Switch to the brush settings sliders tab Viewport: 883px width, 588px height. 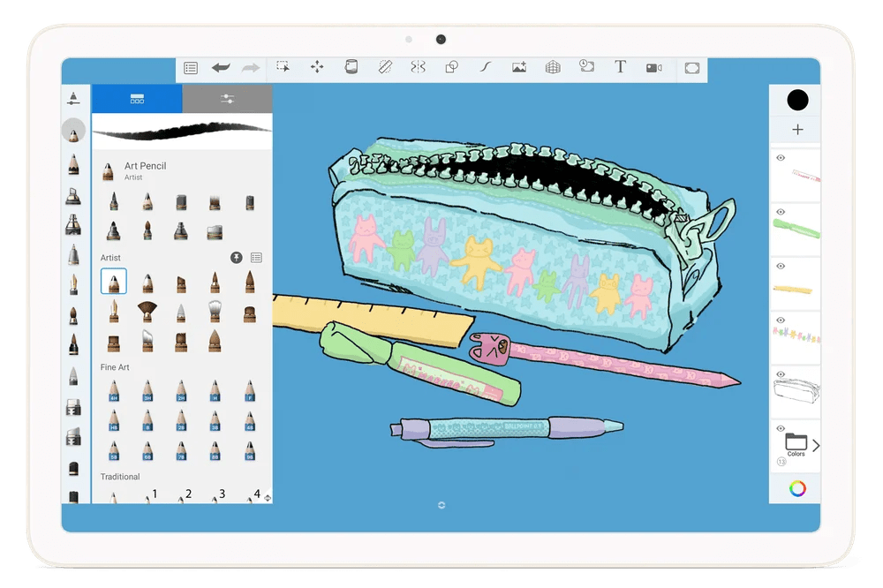point(228,99)
